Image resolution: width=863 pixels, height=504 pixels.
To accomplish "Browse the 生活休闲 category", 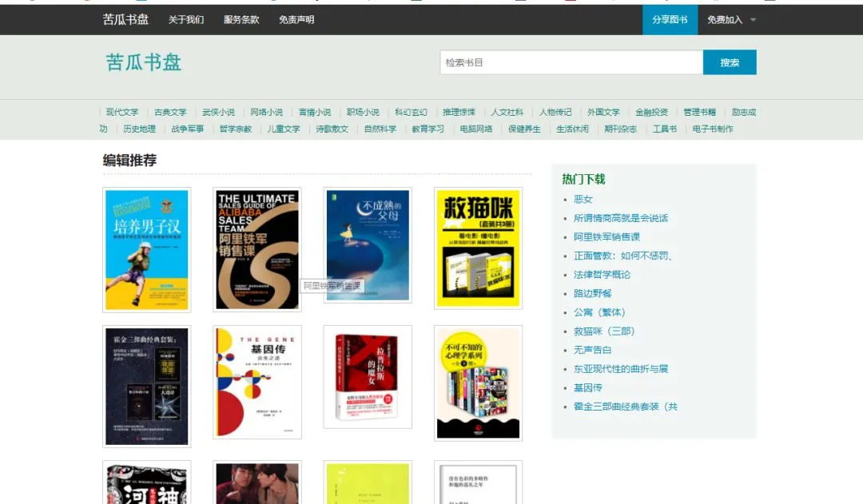I will (573, 129).
